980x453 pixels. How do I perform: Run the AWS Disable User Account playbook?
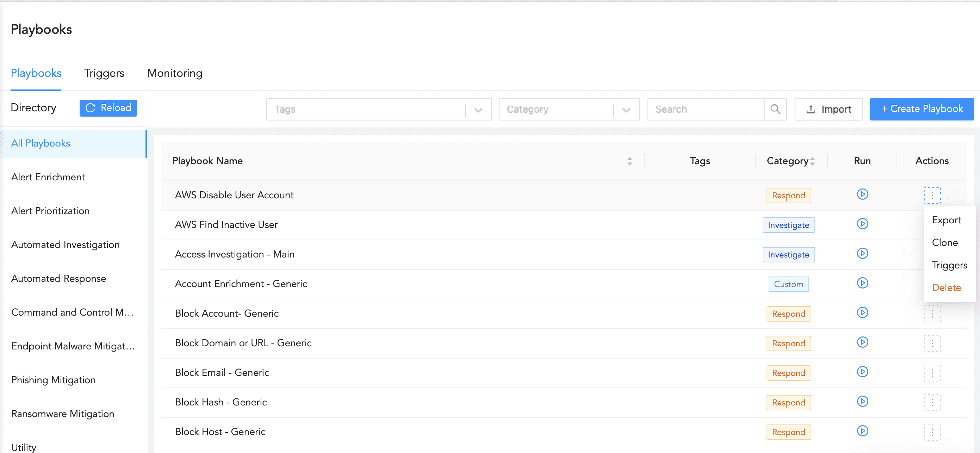(862, 194)
